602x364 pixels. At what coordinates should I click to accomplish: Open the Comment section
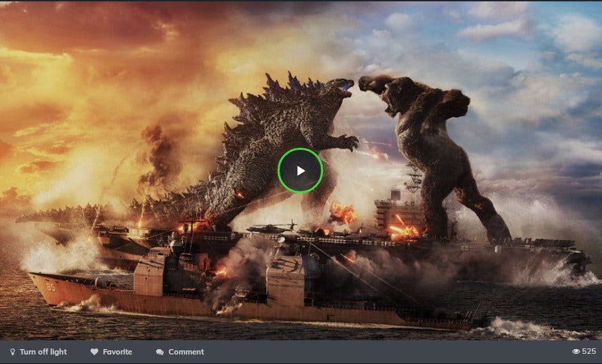tap(180, 352)
